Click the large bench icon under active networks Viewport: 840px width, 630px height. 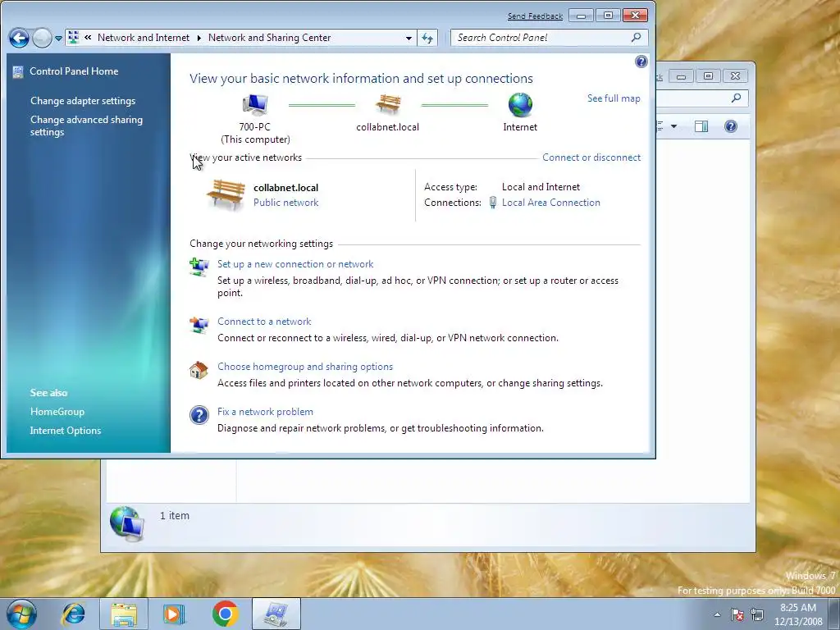(x=226, y=194)
